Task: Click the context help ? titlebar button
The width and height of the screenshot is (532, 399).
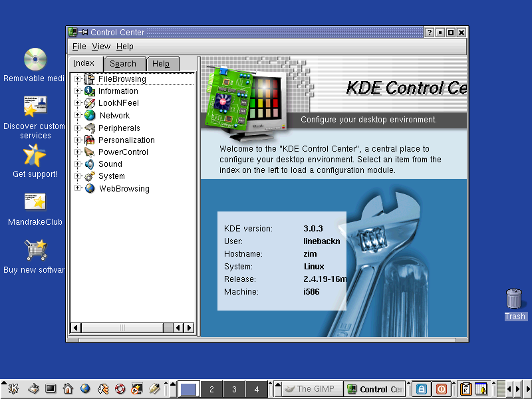Action: pos(429,32)
